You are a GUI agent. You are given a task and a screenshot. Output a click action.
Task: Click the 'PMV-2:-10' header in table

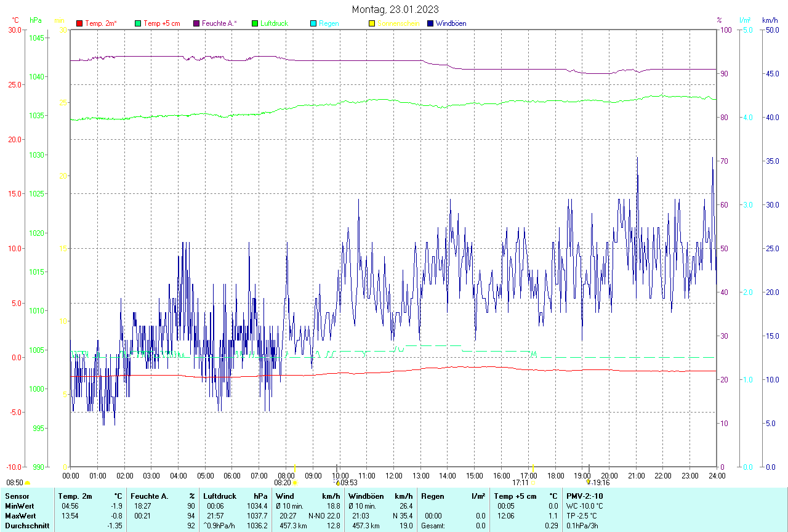coord(585,496)
